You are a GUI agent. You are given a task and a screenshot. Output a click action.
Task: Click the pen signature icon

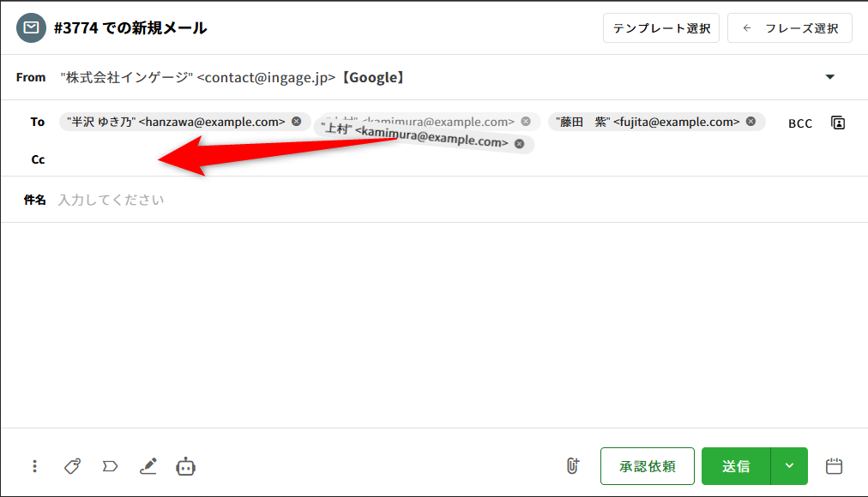[x=148, y=466]
